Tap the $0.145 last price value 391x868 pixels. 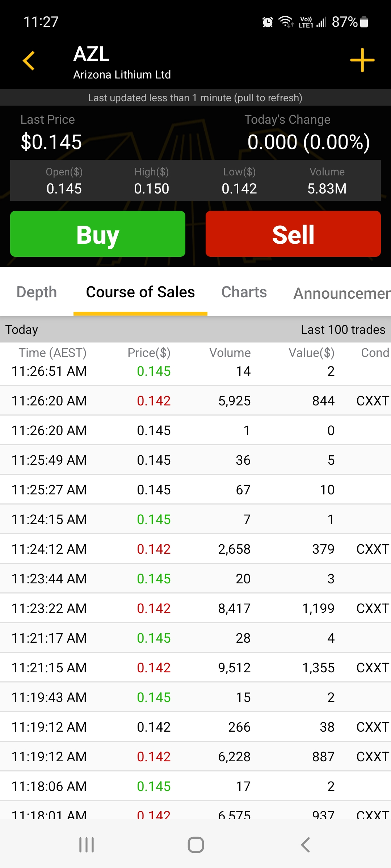click(x=51, y=142)
